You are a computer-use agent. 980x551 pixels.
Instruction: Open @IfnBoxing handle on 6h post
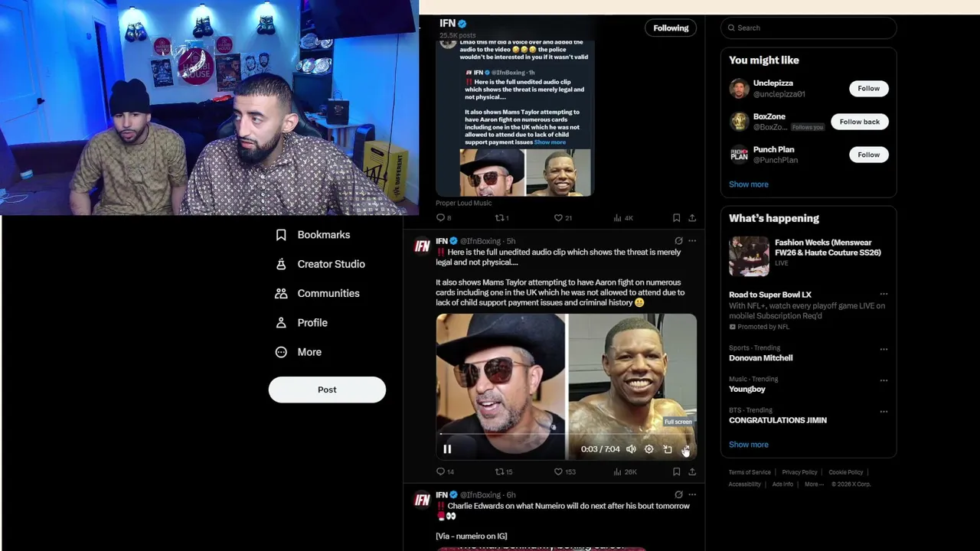482,495
